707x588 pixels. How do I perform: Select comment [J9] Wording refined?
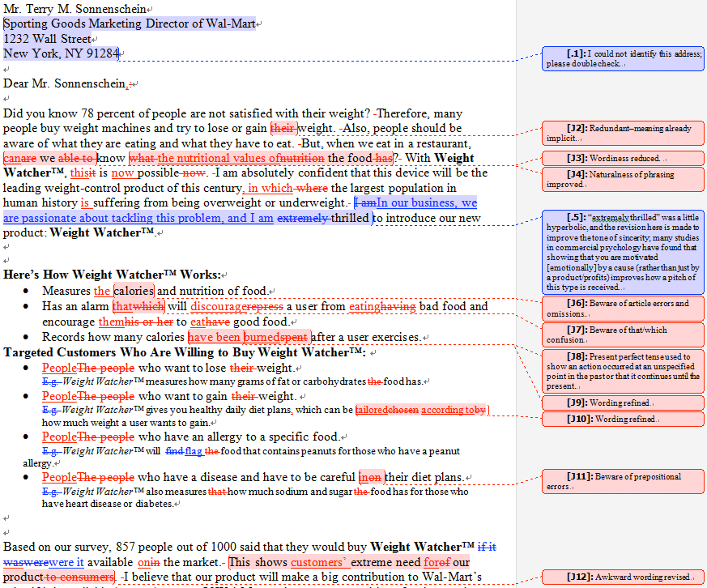click(623, 403)
